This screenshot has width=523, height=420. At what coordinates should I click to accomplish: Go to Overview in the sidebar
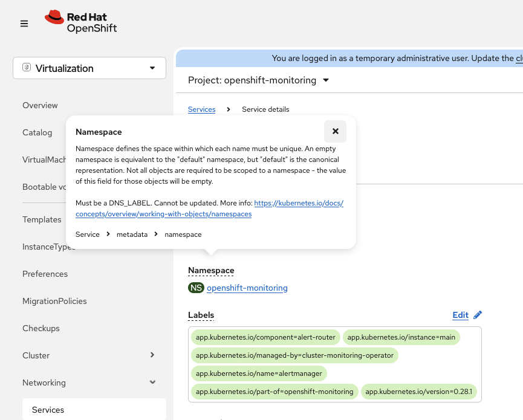[x=40, y=105]
